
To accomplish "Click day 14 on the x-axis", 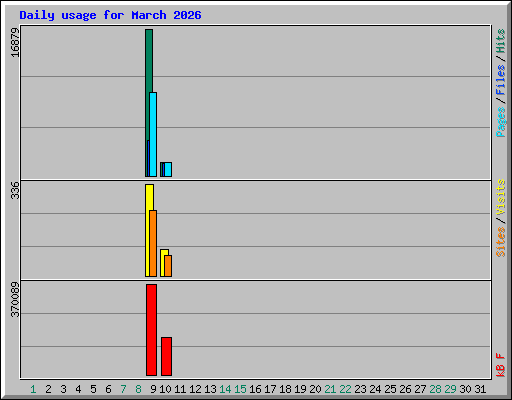I will (225, 389).
